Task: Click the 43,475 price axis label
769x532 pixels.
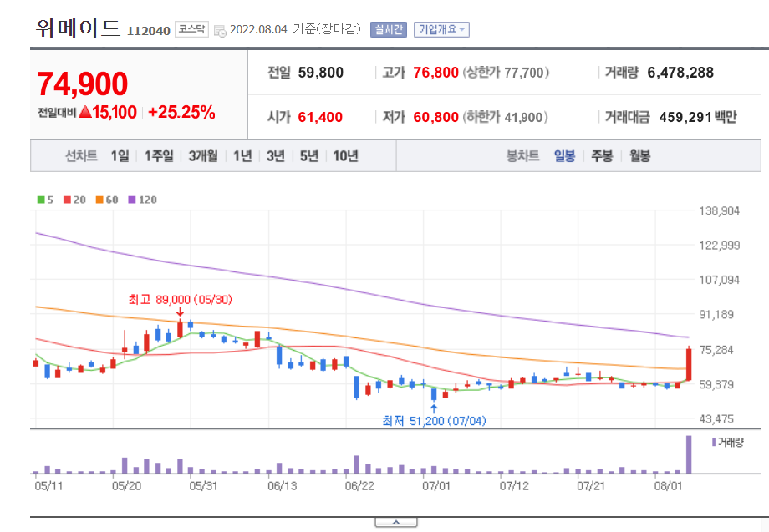Action: point(716,419)
